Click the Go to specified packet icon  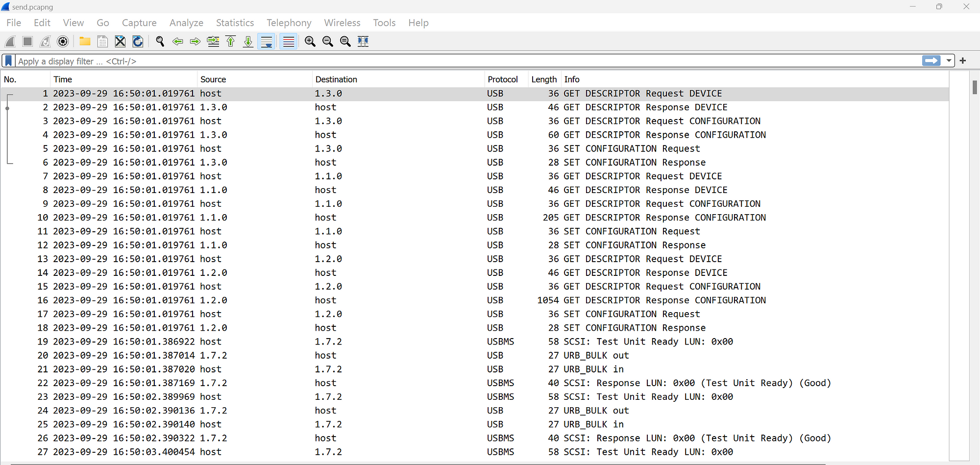point(213,42)
